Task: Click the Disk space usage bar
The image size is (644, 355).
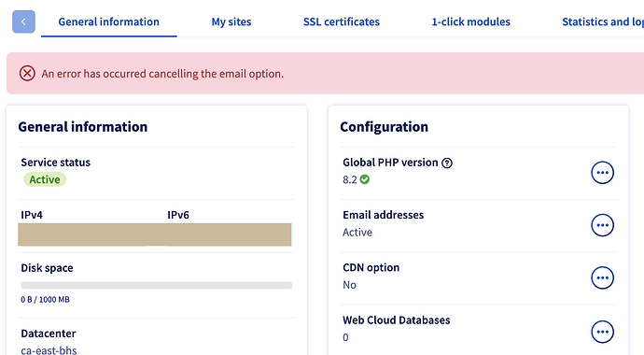Action: click(157, 285)
